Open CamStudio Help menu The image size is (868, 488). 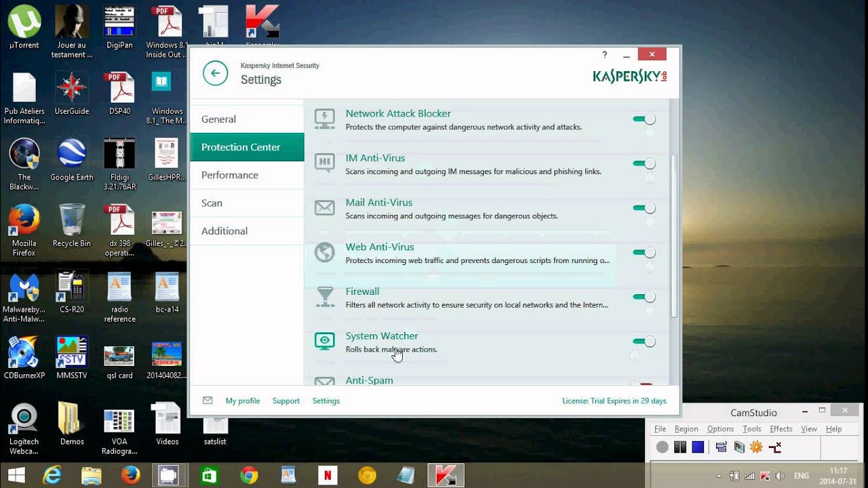tap(834, 429)
